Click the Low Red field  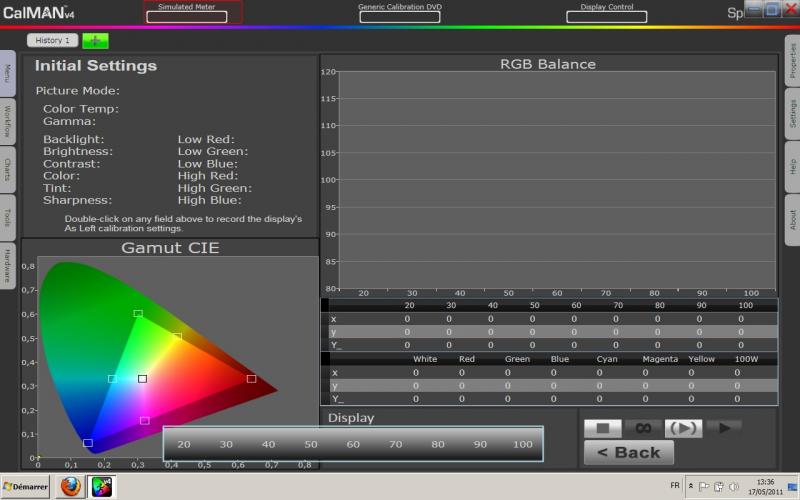pyautogui.click(x=206, y=139)
